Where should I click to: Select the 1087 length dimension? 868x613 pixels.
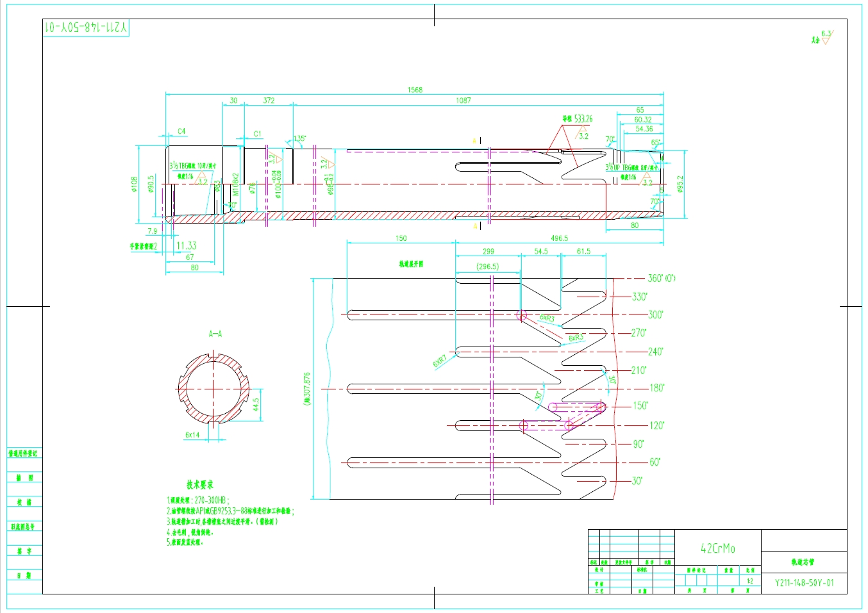[463, 101]
